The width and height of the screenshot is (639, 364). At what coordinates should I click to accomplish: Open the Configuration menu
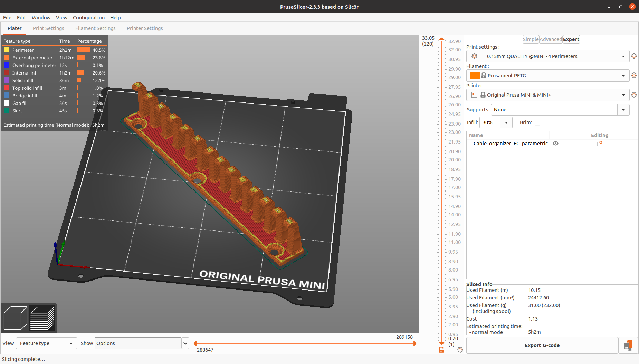point(89,18)
